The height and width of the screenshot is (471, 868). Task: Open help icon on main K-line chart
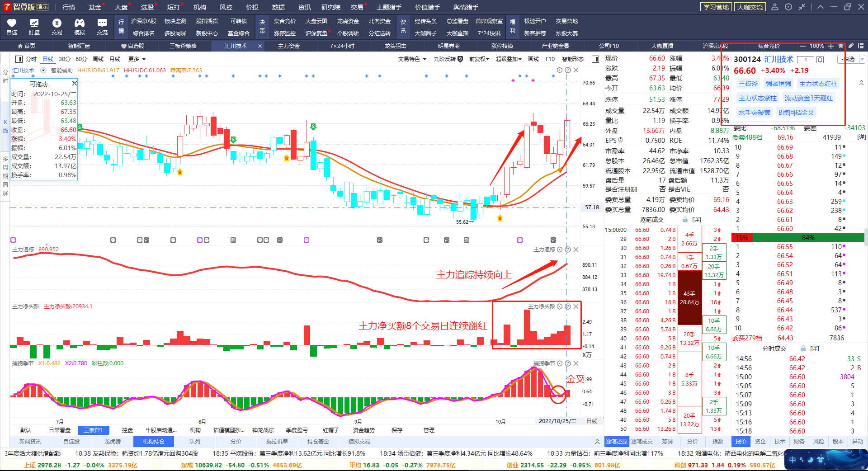[x=568, y=70]
